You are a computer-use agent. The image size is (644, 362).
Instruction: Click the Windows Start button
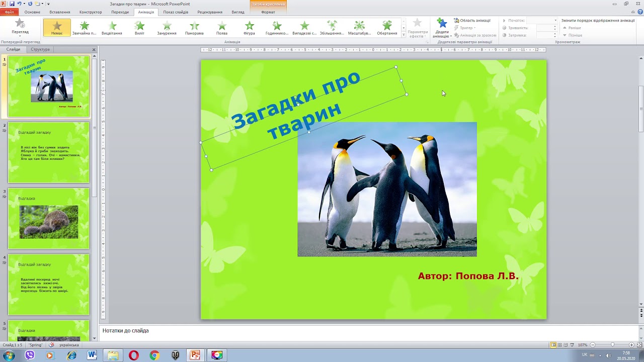coord(9,355)
